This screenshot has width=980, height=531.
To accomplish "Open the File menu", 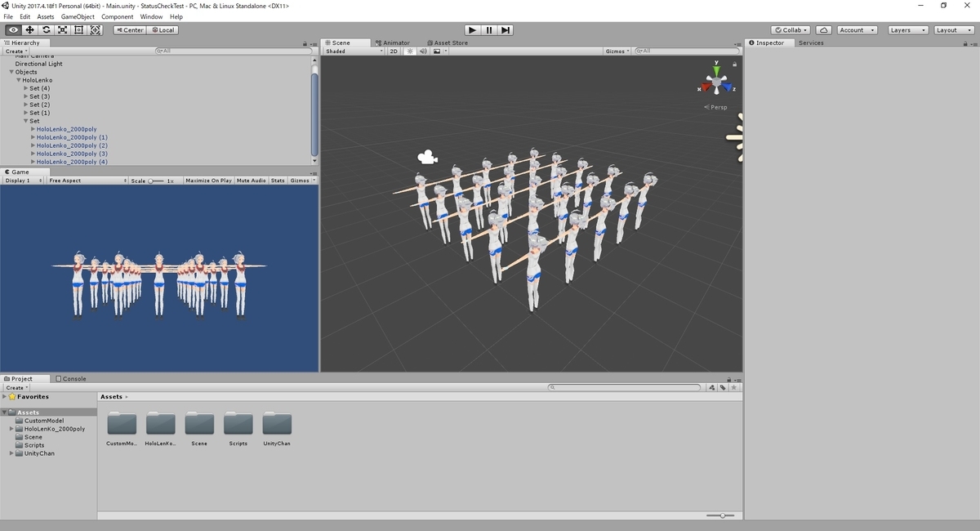I will pos(8,16).
